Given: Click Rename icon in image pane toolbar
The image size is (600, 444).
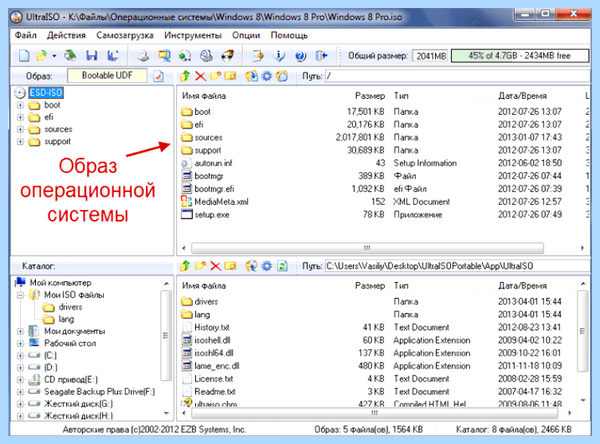Looking at the screenshot, I should 230,76.
